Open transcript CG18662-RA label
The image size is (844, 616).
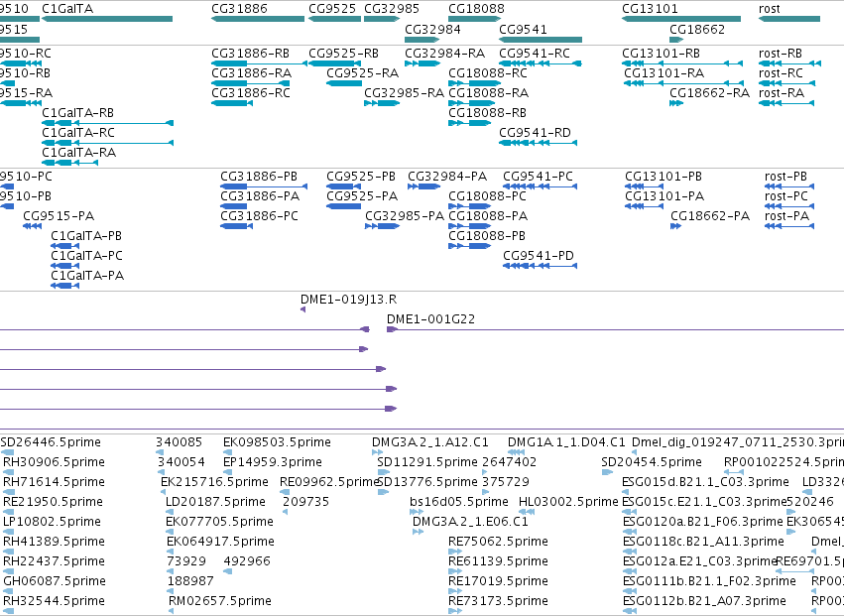click(x=709, y=93)
